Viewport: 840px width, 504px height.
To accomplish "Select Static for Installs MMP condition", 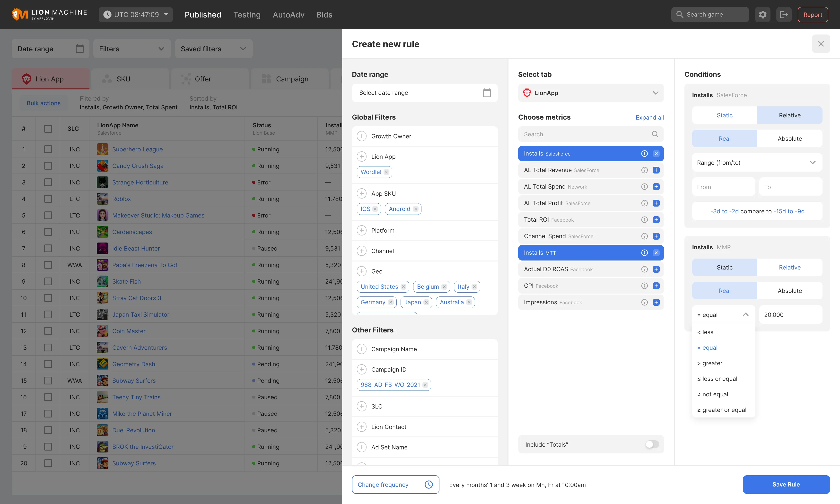I will click(725, 267).
